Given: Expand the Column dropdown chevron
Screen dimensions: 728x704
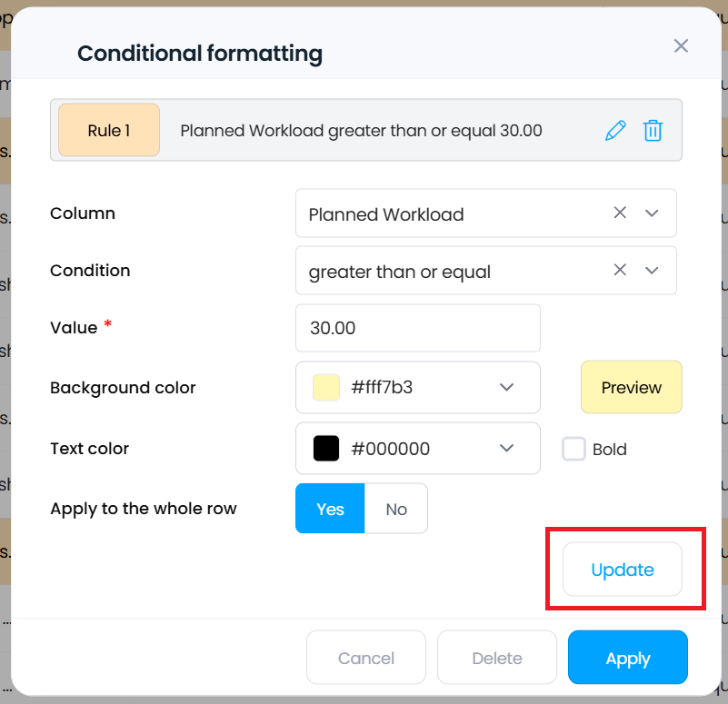Looking at the screenshot, I should click(x=652, y=213).
